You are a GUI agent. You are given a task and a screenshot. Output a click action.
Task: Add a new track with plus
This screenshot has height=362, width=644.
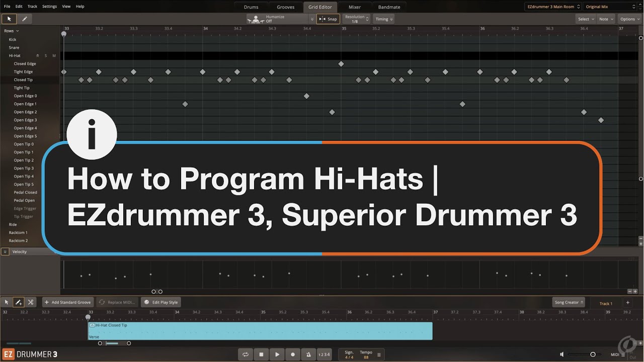pyautogui.click(x=627, y=303)
